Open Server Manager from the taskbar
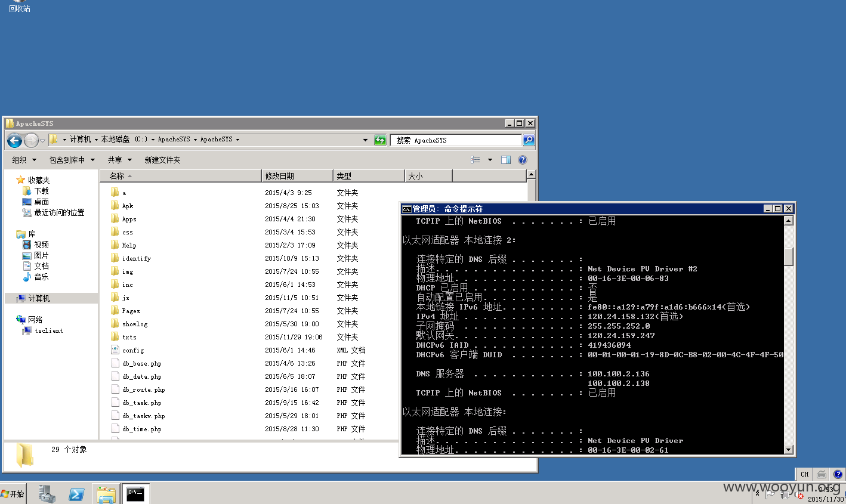The height and width of the screenshot is (504, 846). [x=47, y=494]
